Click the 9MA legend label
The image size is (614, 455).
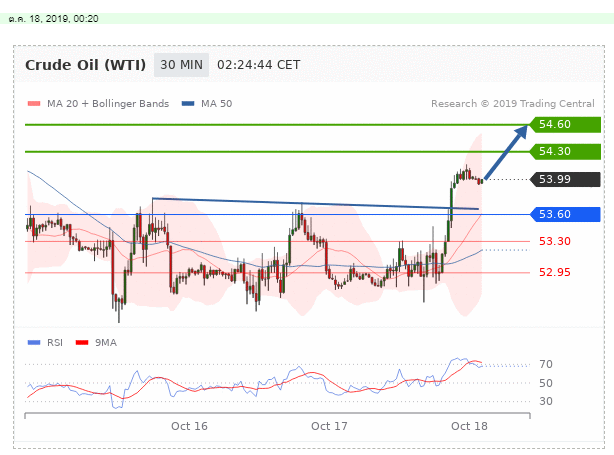[106, 343]
